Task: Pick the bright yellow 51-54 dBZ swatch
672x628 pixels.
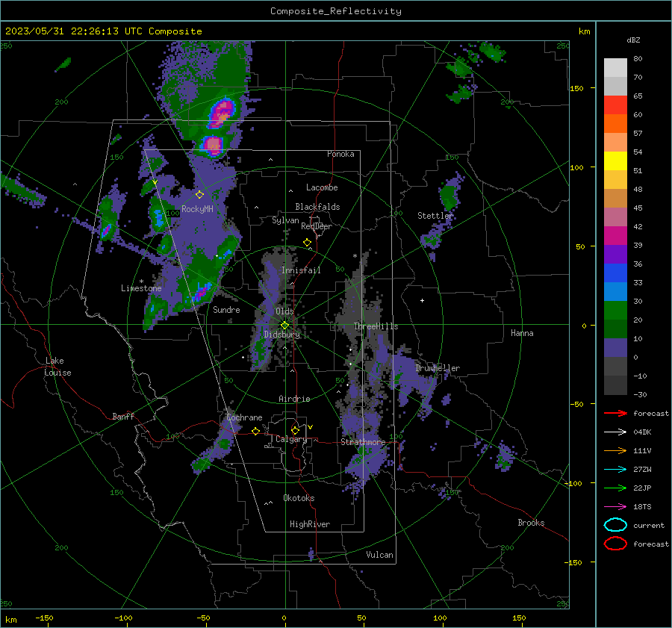Action: coord(615,161)
